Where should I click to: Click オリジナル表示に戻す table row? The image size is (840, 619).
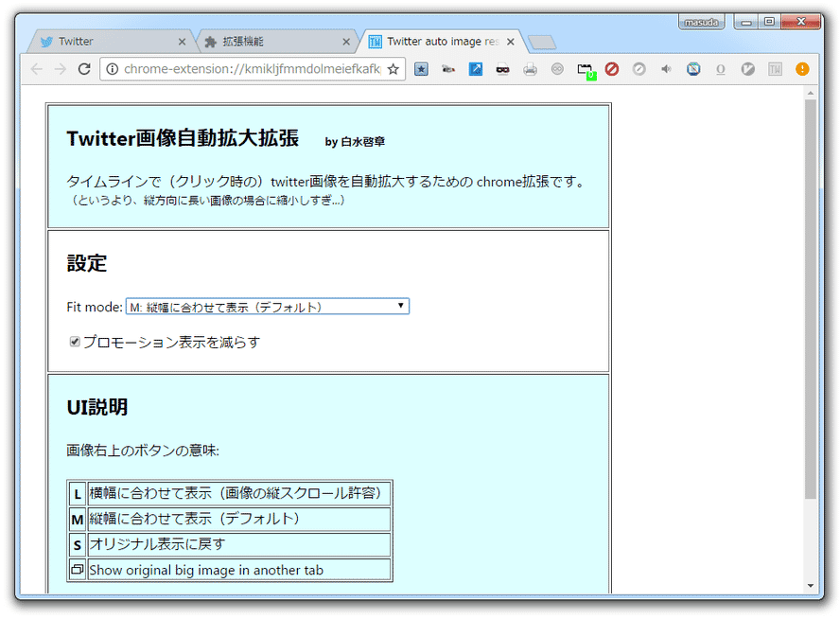click(x=239, y=545)
